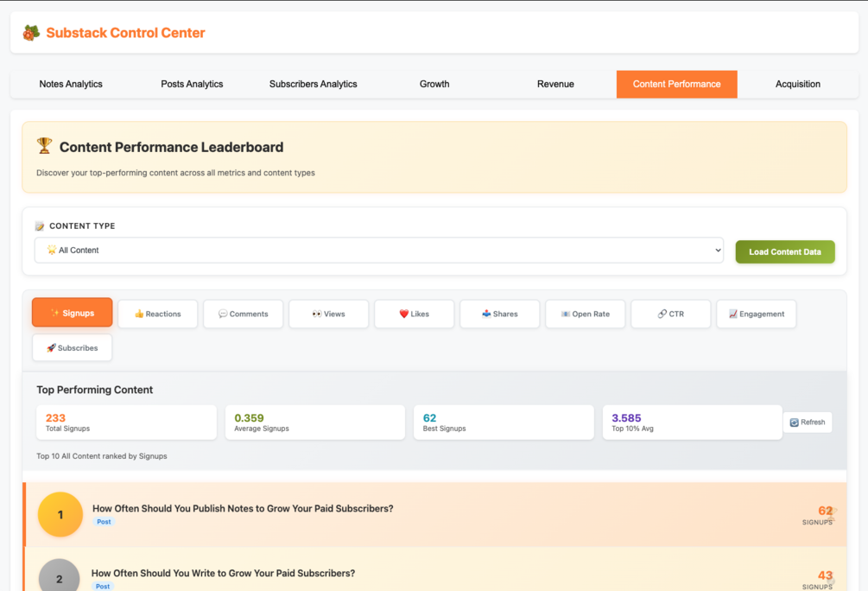Click the share icon on Shares filter
Screen dimensions: 868x591
[486, 314]
